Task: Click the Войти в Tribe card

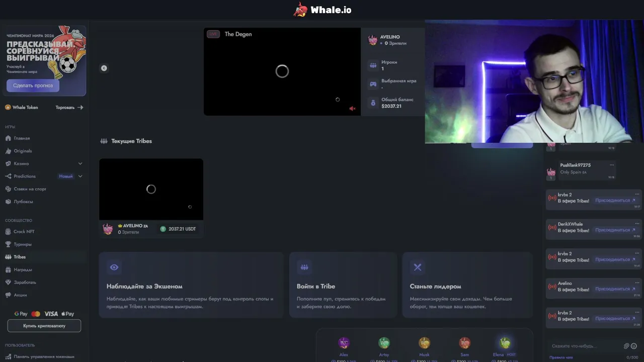Action: [x=343, y=285]
